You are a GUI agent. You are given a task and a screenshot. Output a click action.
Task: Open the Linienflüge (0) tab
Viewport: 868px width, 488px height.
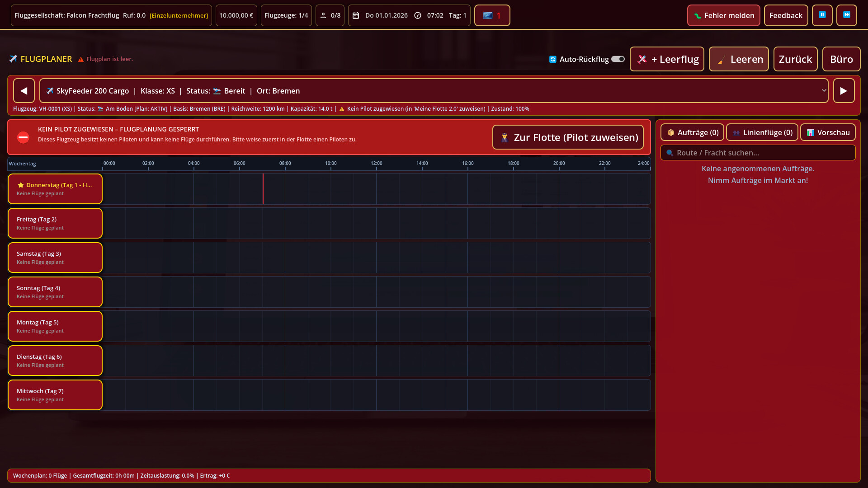(762, 132)
